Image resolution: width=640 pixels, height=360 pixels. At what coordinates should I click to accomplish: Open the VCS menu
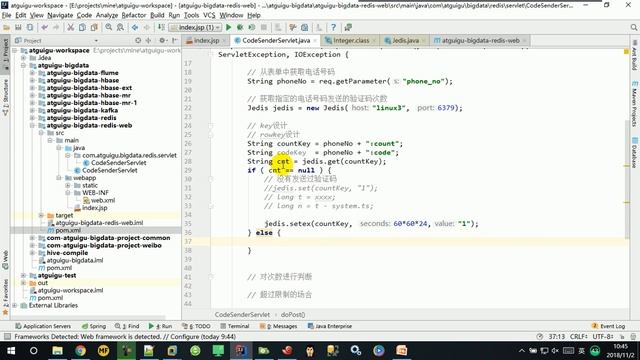[x=209, y=15]
